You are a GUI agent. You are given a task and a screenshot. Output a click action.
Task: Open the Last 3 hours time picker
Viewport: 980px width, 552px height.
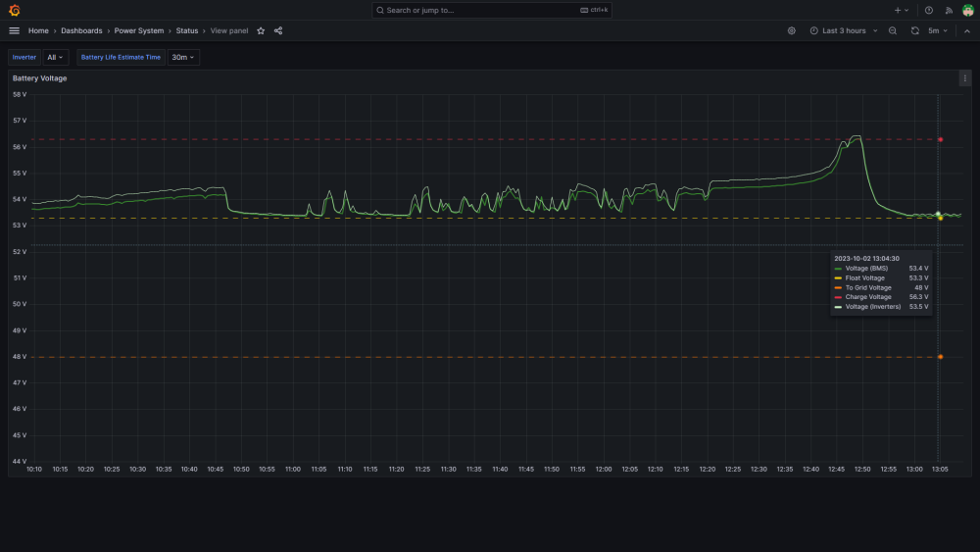pyautogui.click(x=844, y=30)
